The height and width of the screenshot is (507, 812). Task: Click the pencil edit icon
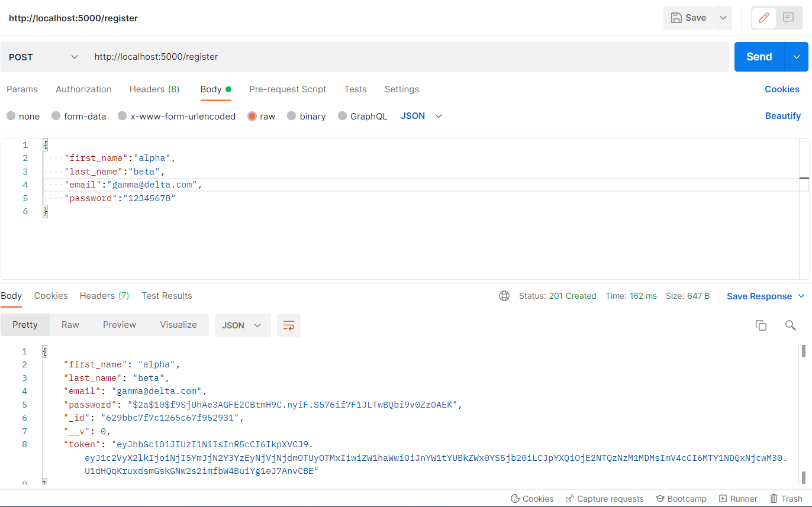coord(764,18)
